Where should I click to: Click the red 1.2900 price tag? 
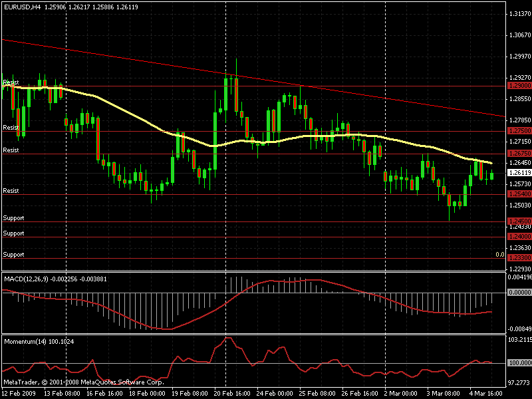tap(519, 86)
